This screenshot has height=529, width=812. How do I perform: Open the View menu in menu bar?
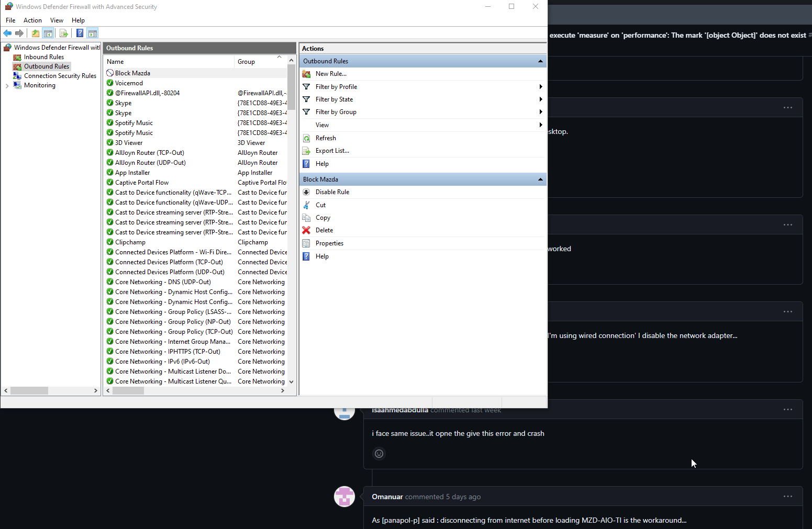[57, 20]
